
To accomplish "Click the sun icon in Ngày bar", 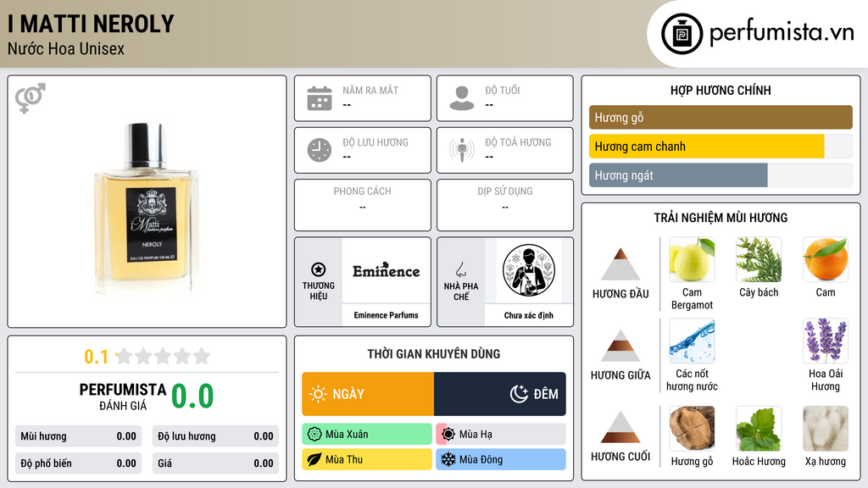I will pos(319,394).
